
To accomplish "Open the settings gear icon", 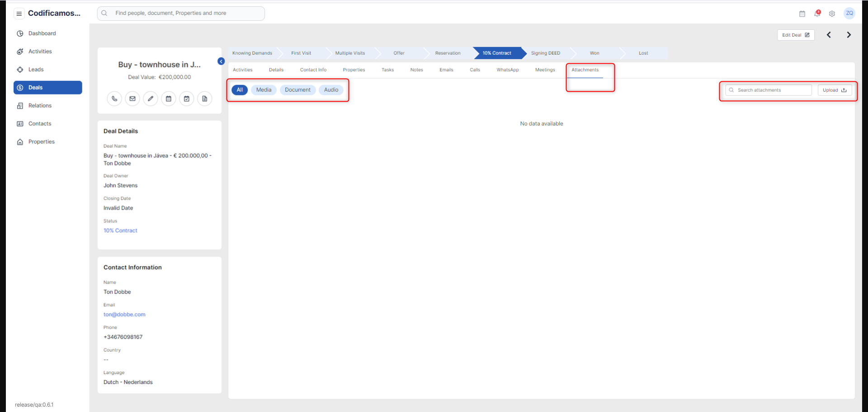I will click(832, 14).
